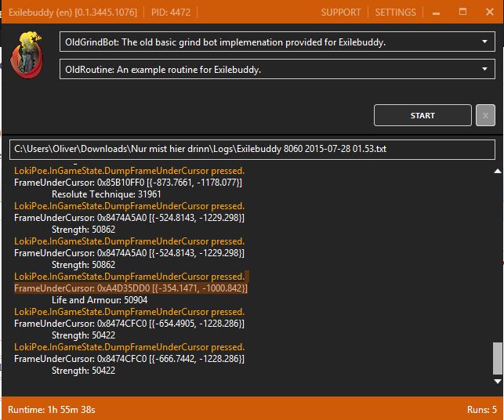Viewport: 504px width, 420px height.
Task: Click the log scrollbar up arrow
Action: (497, 172)
